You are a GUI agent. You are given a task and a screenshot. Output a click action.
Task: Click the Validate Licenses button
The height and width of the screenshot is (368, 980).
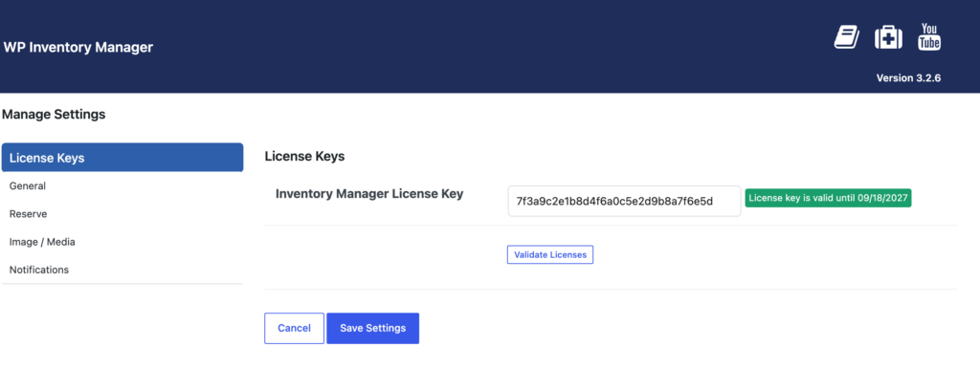click(550, 254)
